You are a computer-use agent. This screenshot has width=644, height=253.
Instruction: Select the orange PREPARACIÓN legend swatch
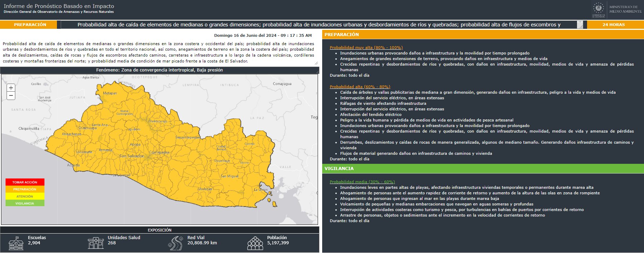coord(25,189)
